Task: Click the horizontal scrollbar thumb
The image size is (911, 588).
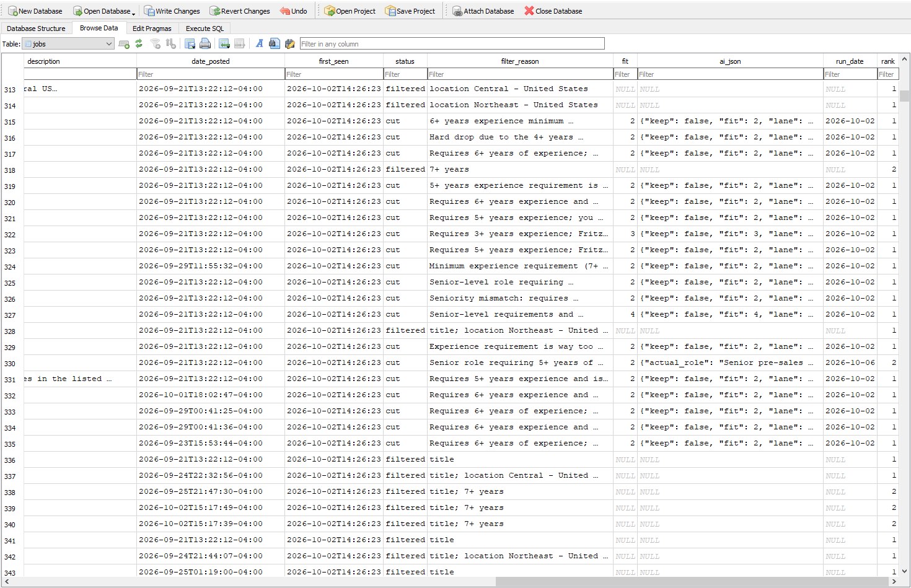Action: pos(692,582)
